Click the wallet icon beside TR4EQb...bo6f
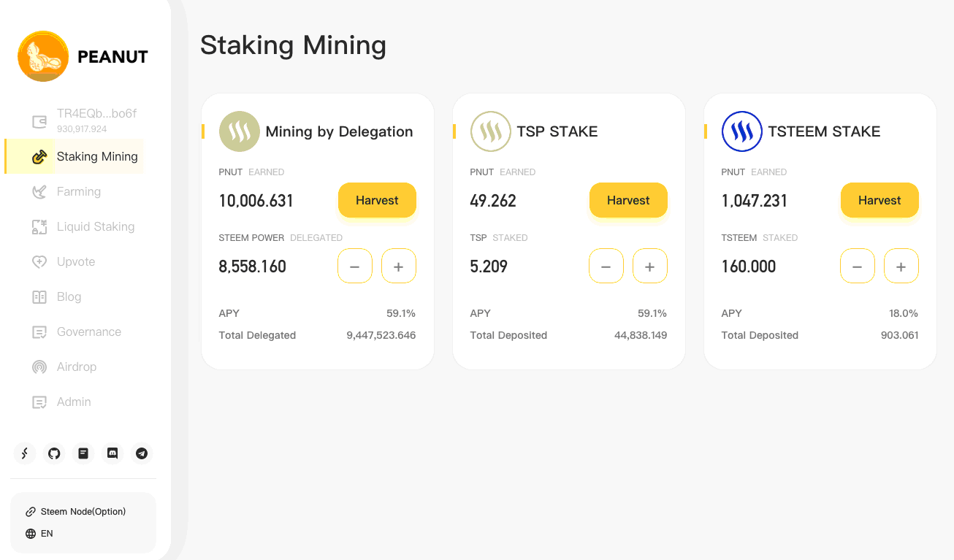This screenshot has width=954, height=560. pos(39,121)
